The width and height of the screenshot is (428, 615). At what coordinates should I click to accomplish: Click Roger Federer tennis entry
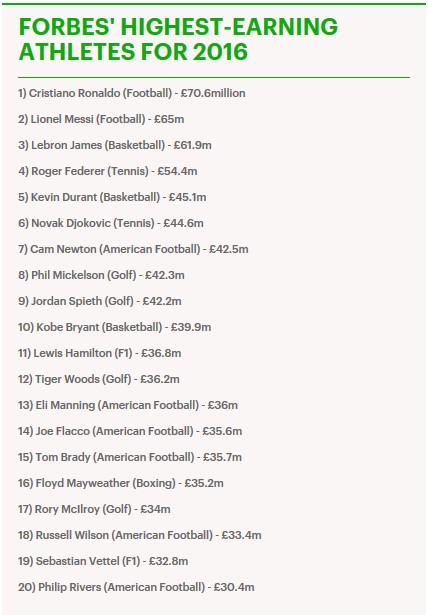[x=108, y=171]
